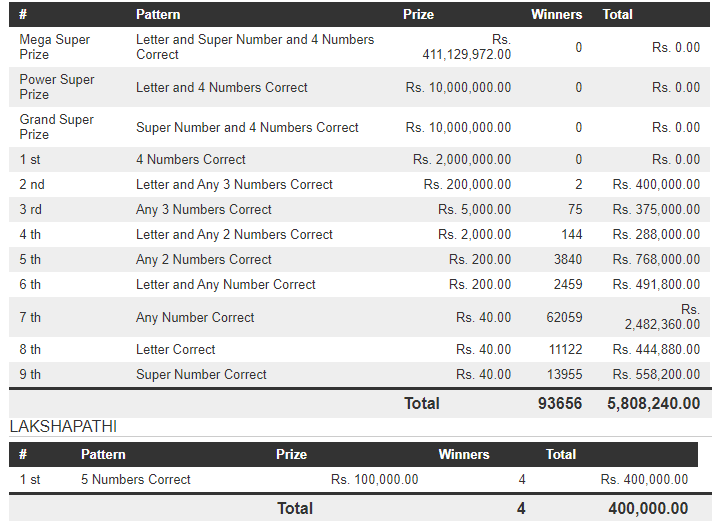Click the Rs. 288,000.00 total cell
Screen dimensions: 712x521
pyautogui.click(x=656, y=234)
